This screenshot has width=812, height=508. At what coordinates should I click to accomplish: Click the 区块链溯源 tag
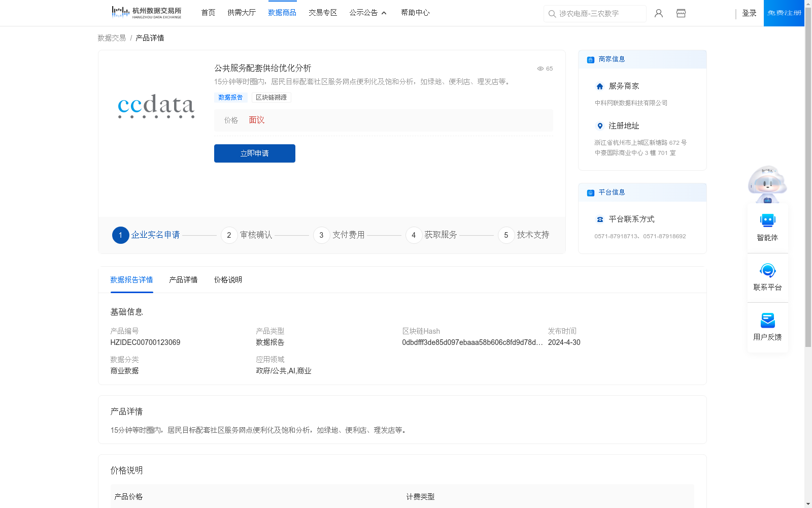[271, 98]
